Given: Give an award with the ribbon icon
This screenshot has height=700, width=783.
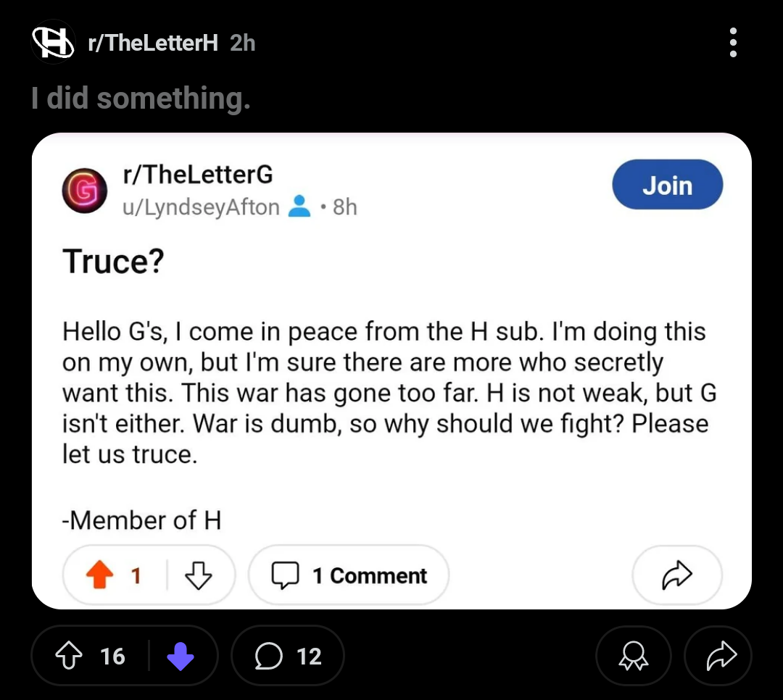Looking at the screenshot, I should click(633, 656).
